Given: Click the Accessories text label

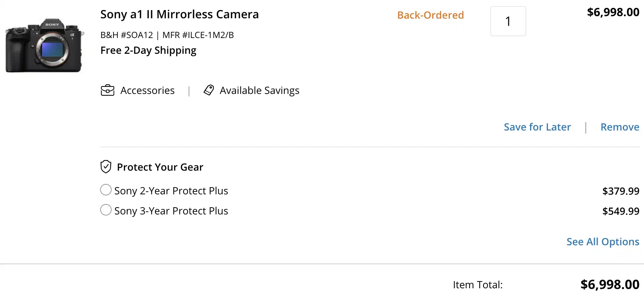Looking at the screenshot, I should pyautogui.click(x=148, y=90).
